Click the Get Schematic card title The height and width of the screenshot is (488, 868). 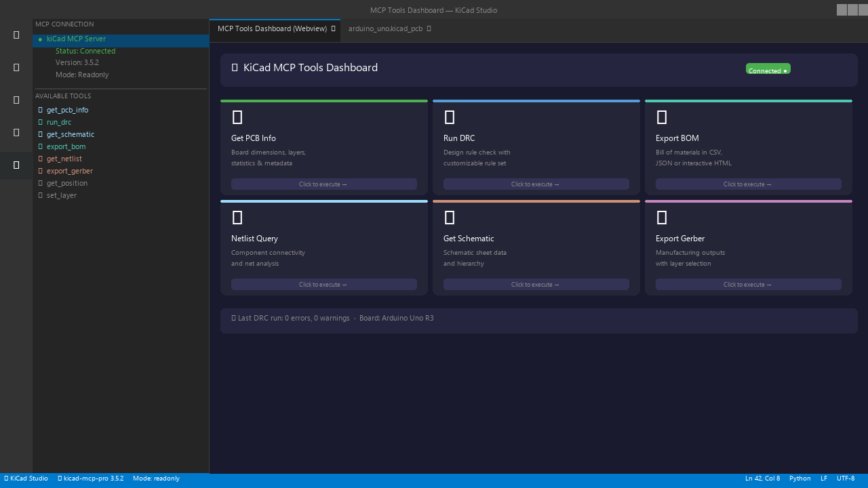[x=469, y=239]
